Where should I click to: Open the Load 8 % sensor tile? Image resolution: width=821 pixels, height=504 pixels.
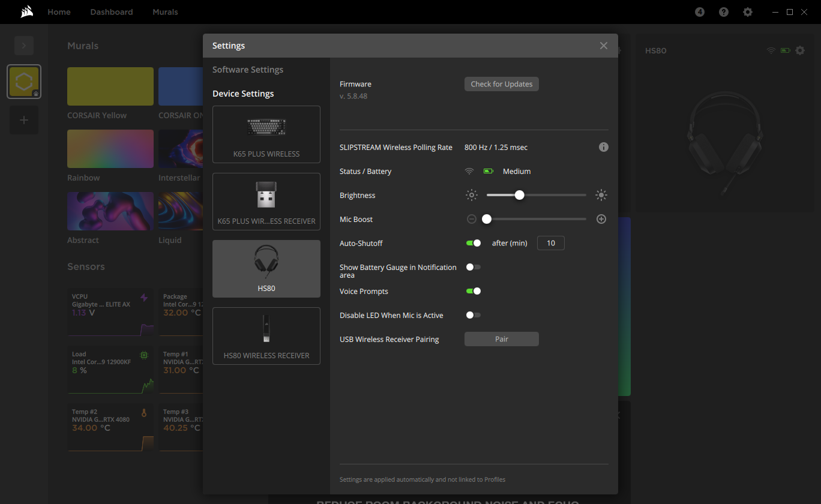click(110, 370)
